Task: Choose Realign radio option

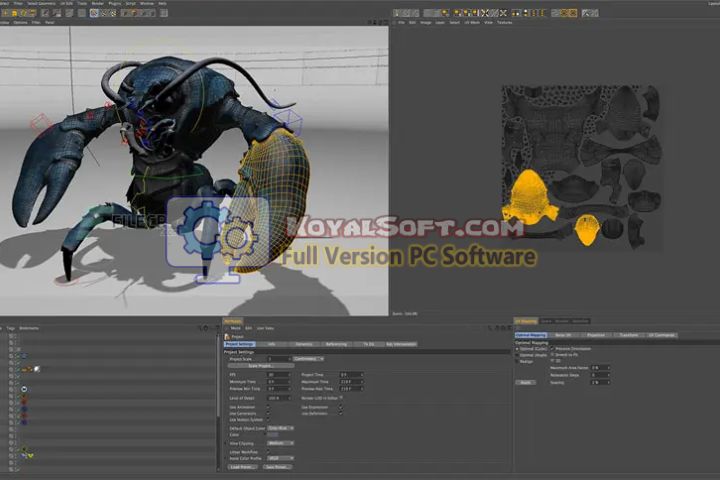Action: tap(518, 361)
